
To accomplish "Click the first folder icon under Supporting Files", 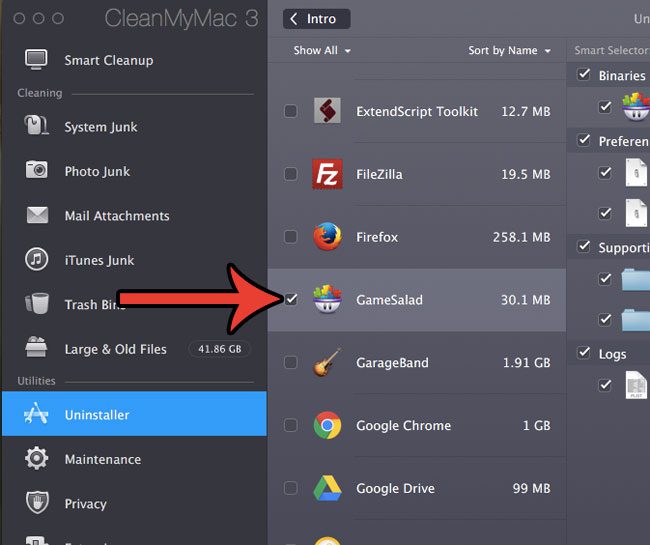I will tap(635, 279).
